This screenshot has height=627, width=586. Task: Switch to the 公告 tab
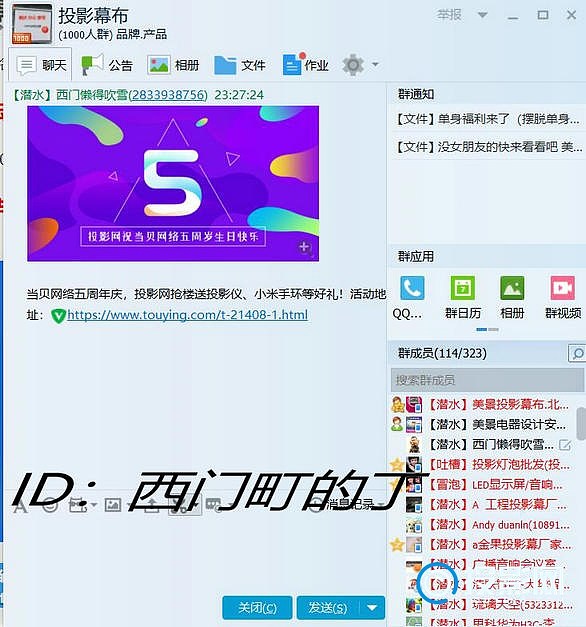click(x=107, y=65)
